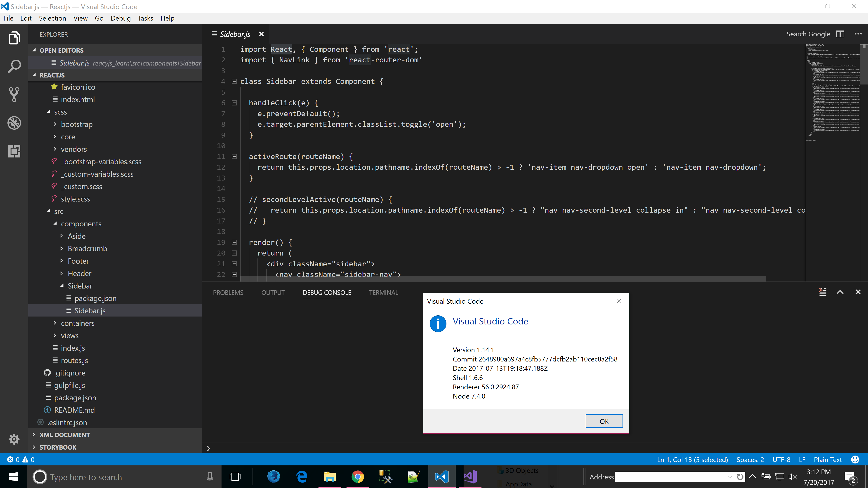Open the Settings gear in the activity bar
This screenshot has height=488, width=868.
tap(14, 439)
